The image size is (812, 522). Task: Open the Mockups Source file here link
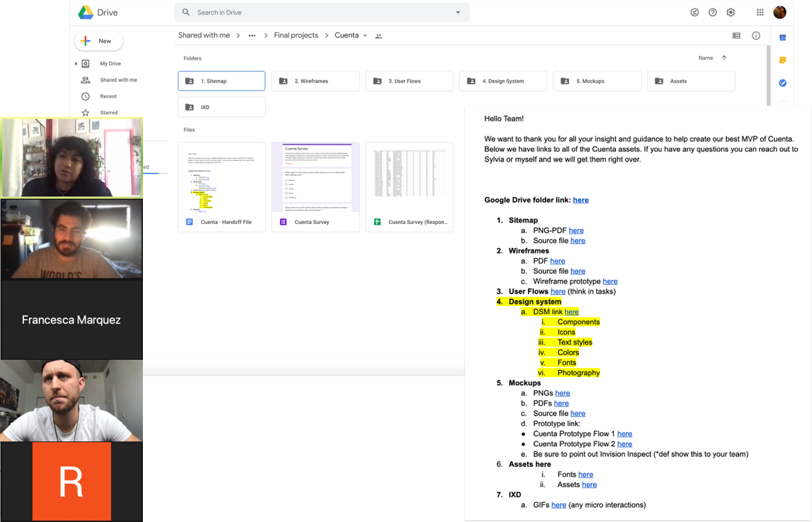[x=577, y=414]
